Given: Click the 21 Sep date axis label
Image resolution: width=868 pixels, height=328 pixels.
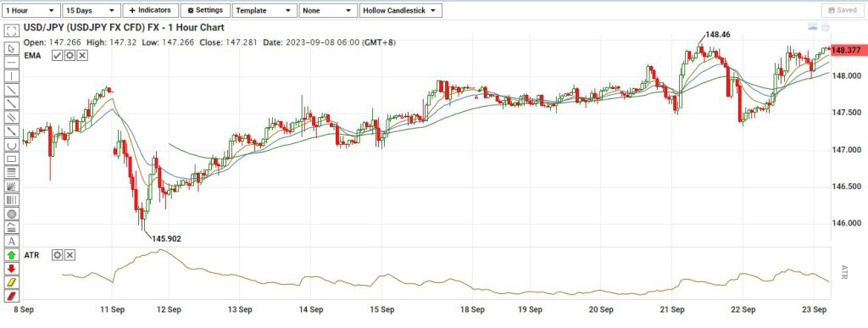Looking at the screenshot, I should coord(673,309).
